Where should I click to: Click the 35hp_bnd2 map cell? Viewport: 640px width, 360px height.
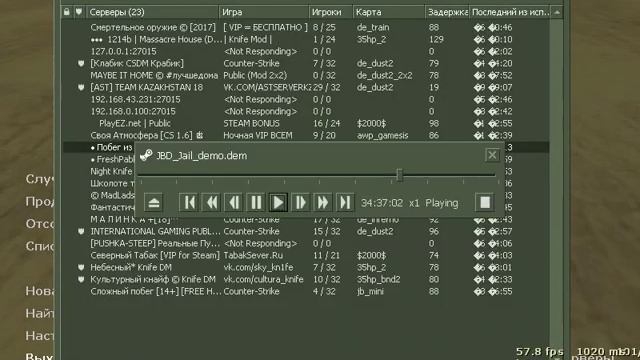pos(378,280)
